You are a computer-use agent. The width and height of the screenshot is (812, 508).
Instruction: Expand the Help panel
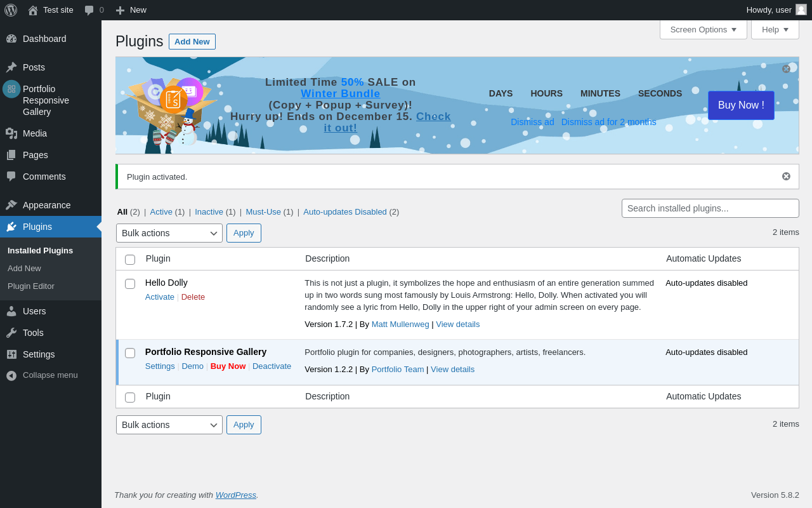(775, 29)
